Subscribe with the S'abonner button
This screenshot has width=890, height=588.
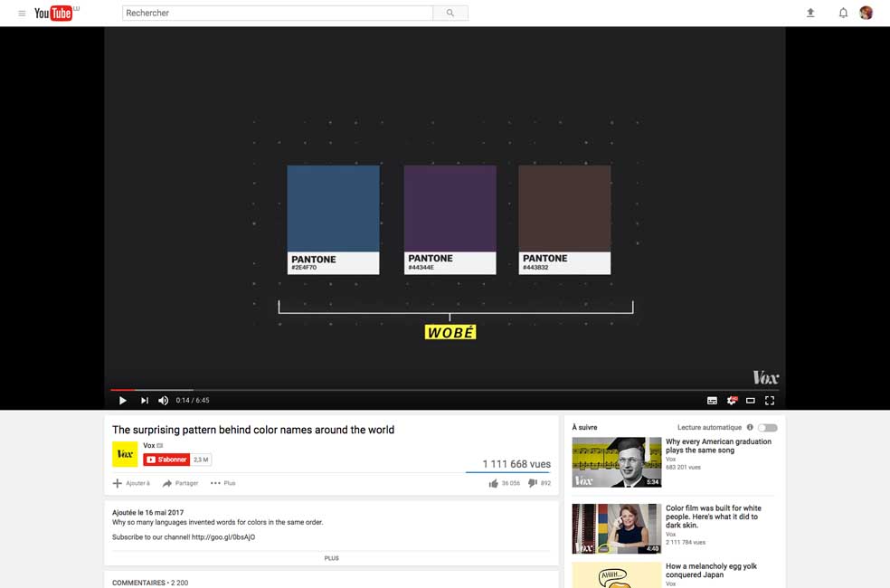(166, 460)
